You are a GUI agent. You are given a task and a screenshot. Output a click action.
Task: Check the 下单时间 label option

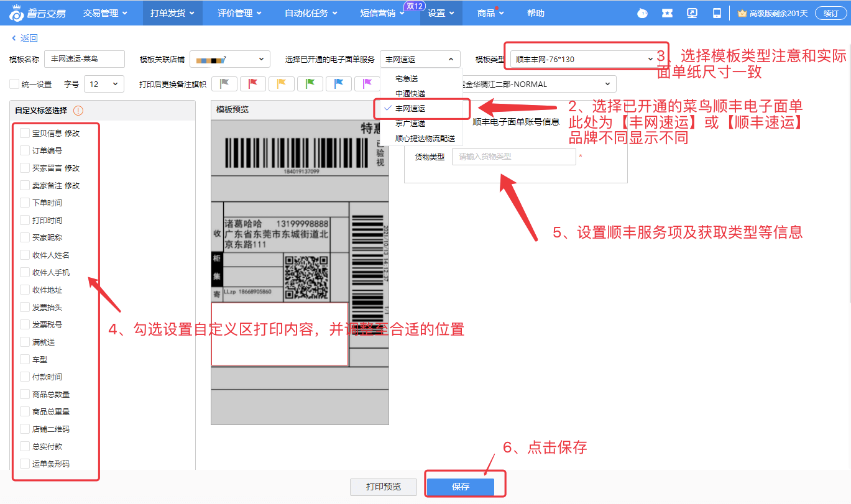point(25,203)
